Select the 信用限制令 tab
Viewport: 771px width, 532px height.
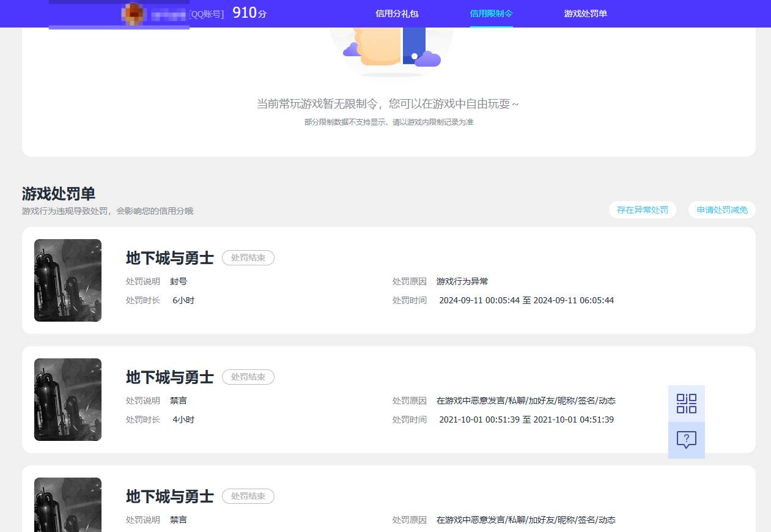[491, 13]
